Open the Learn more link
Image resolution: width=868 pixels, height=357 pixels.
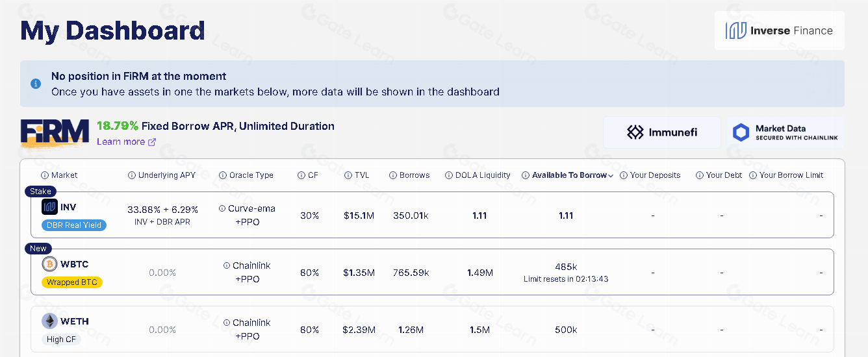[121, 142]
